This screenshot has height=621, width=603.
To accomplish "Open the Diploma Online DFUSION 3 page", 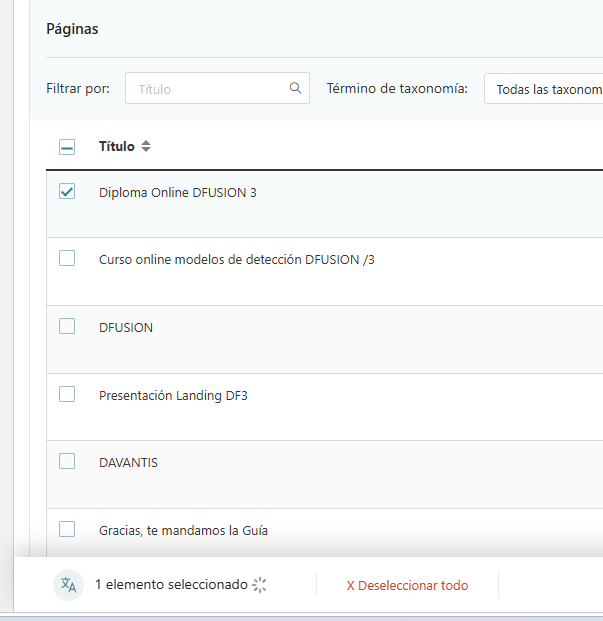I will coord(177,192).
